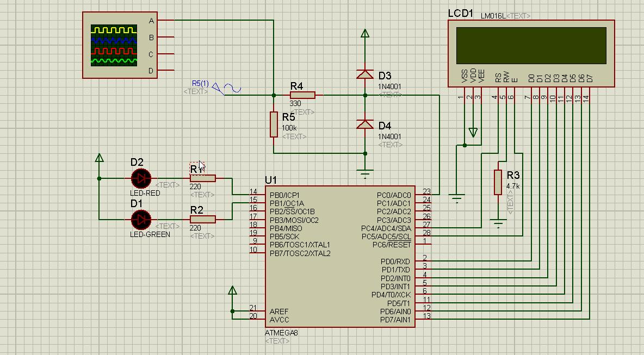Image resolution: width=644 pixels, height=355 pixels.
Task: Click the D2 red LED symbol
Action: (141, 178)
